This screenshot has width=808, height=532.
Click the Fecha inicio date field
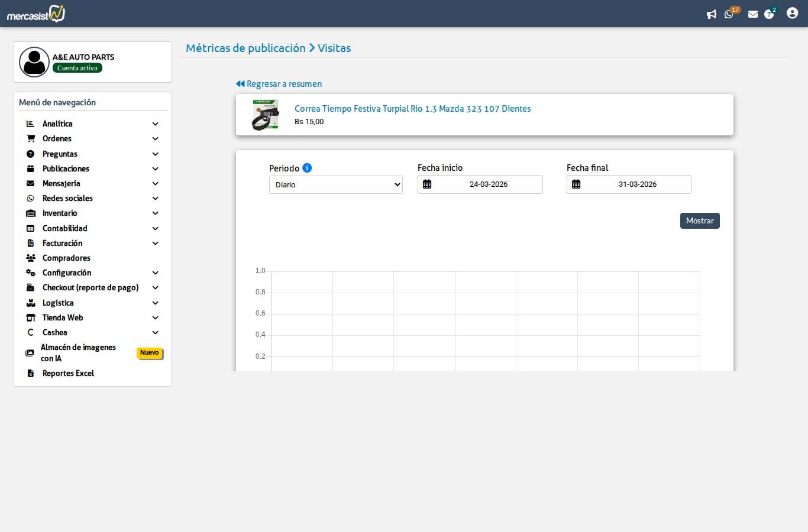pos(480,184)
